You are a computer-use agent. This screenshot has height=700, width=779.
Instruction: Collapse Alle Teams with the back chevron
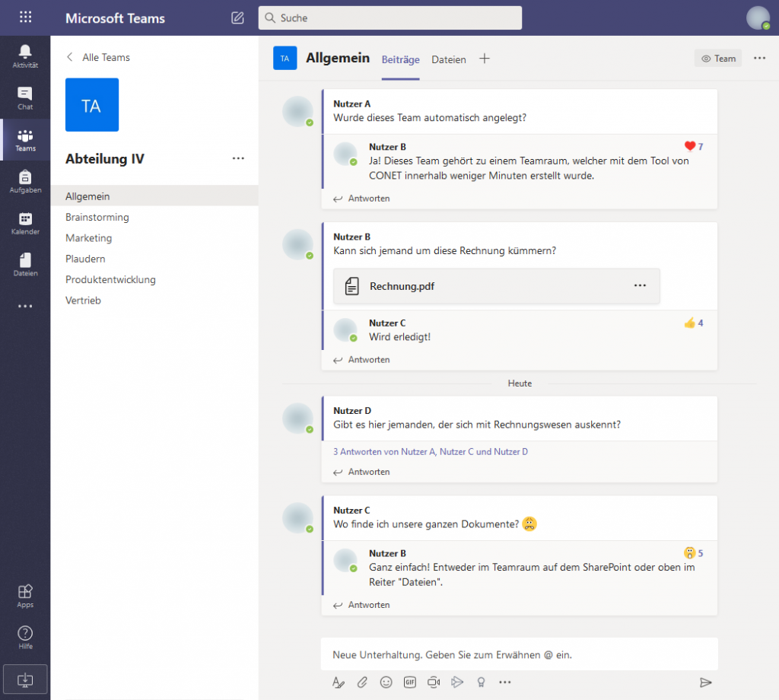69,56
